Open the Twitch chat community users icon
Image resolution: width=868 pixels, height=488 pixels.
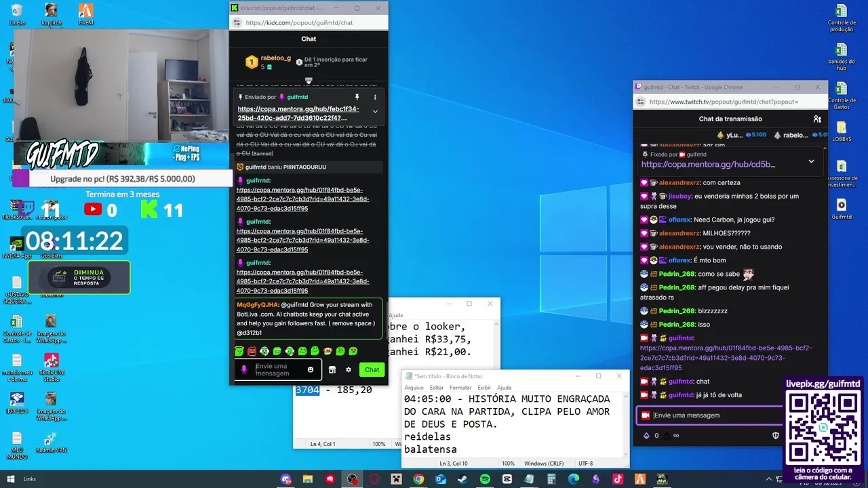pos(817,119)
